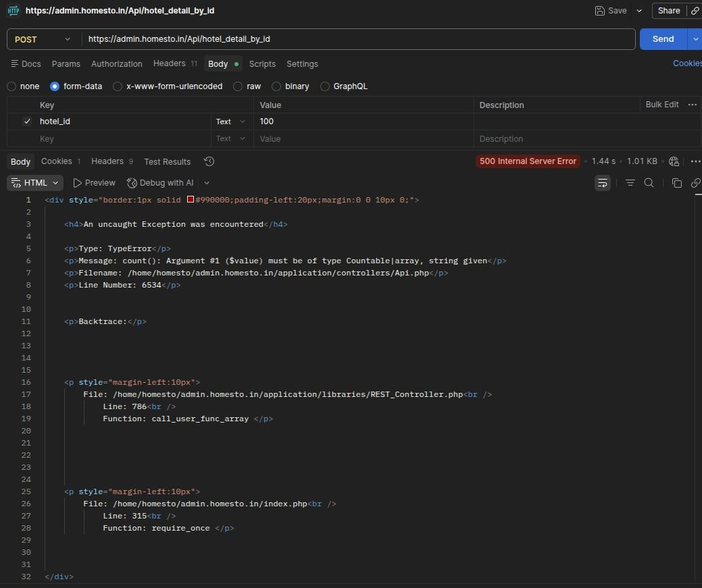The height and width of the screenshot is (588, 702).
Task: Uncheck the hotel_id row checkbox
Action: [27, 122]
